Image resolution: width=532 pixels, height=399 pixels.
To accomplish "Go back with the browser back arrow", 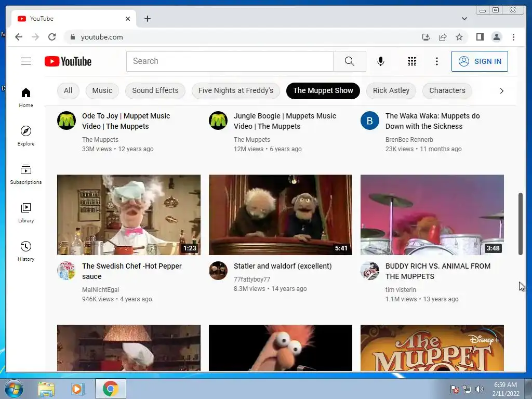I will pos(19,37).
